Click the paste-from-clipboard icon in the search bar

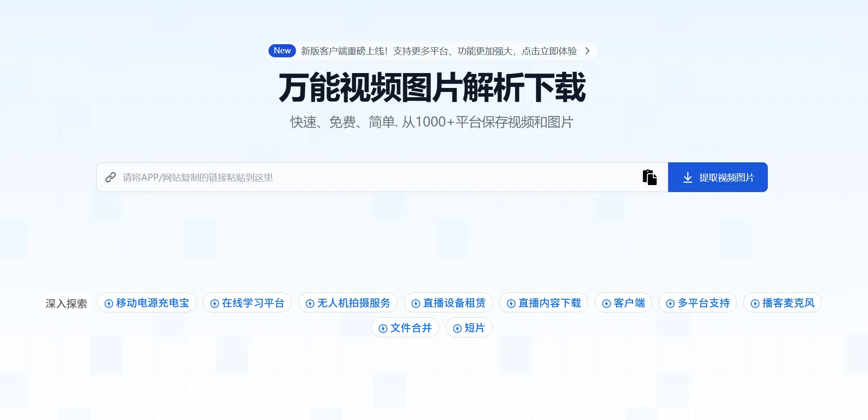tap(650, 177)
